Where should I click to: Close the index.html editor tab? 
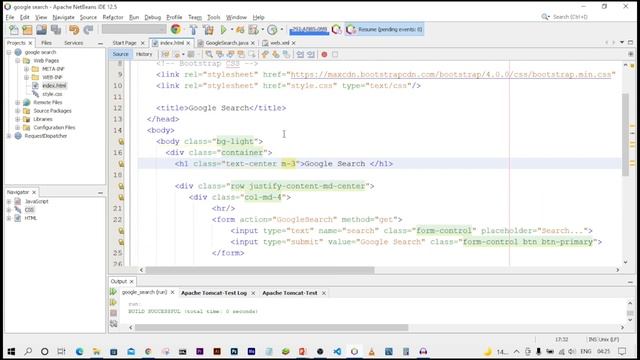point(188,43)
